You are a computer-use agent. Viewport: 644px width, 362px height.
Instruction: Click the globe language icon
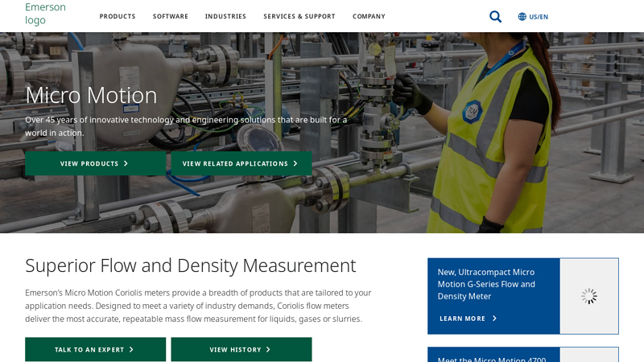pyautogui.click(x=522, y=17)
